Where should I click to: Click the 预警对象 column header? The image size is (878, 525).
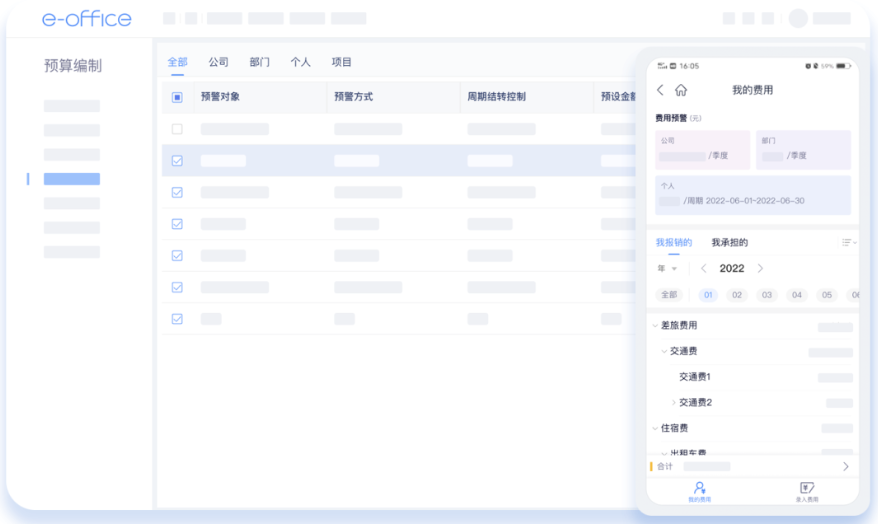(x=220, y=97)
